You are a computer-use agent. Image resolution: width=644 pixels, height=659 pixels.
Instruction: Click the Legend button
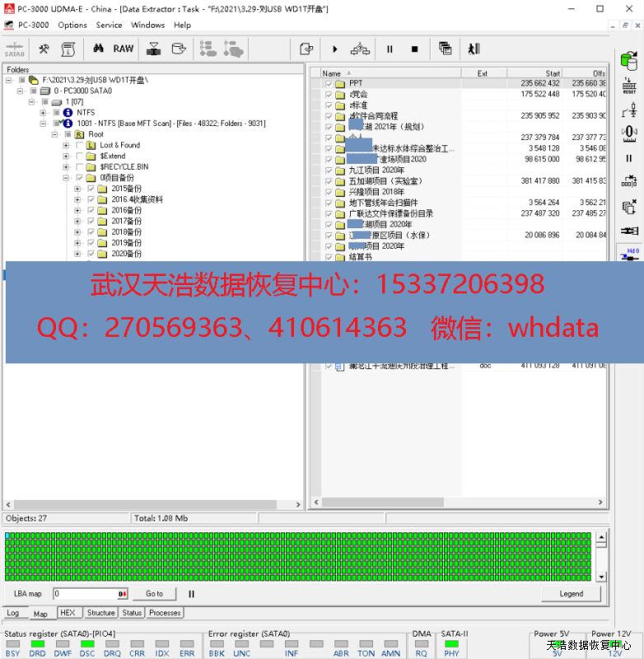point(571,593)
